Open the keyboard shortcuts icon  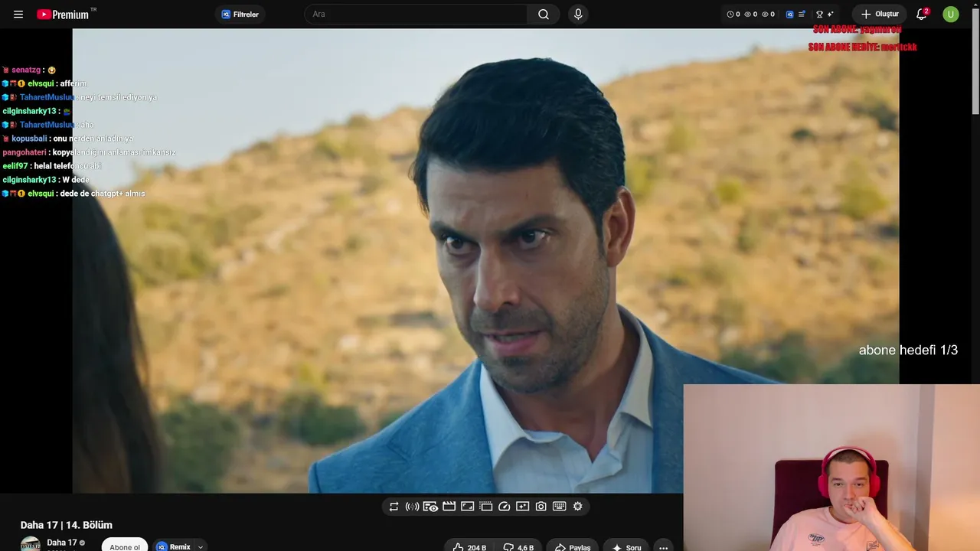click(x=559, y=507)
